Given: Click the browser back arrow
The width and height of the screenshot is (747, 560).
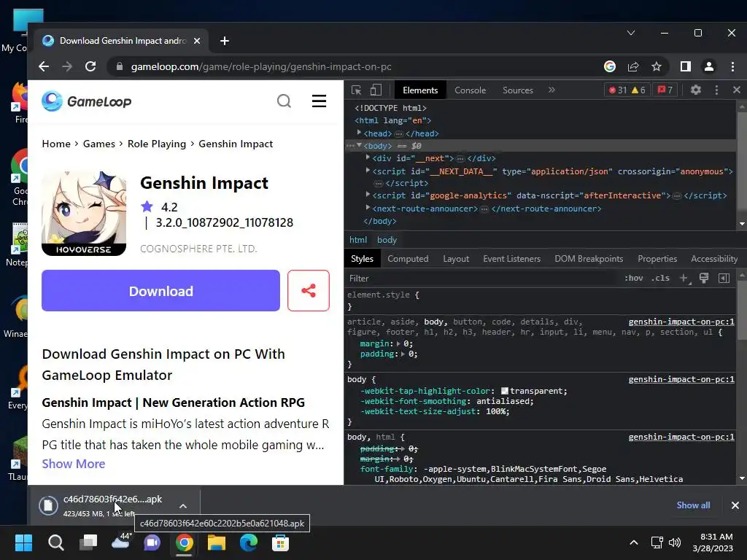Looking at the screenshot, I should (44, 66).
